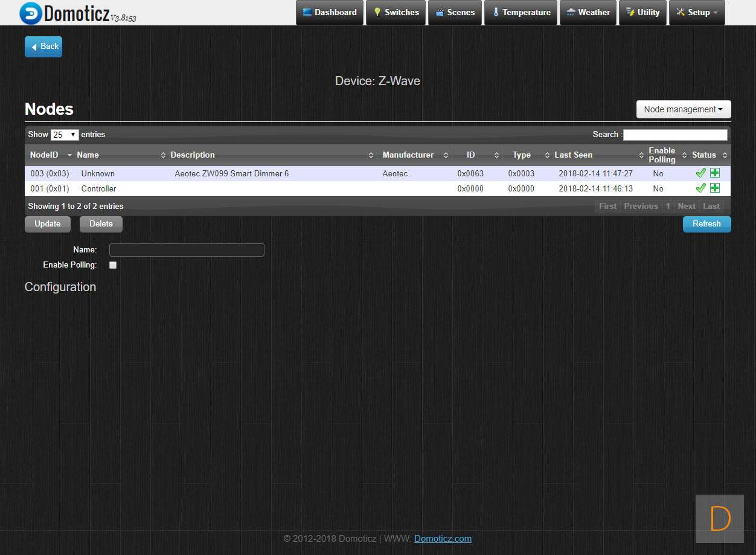Click the green checkmark for Aeotec node
The height and width of the screenshot is (555, 756).
coord(700,173)
